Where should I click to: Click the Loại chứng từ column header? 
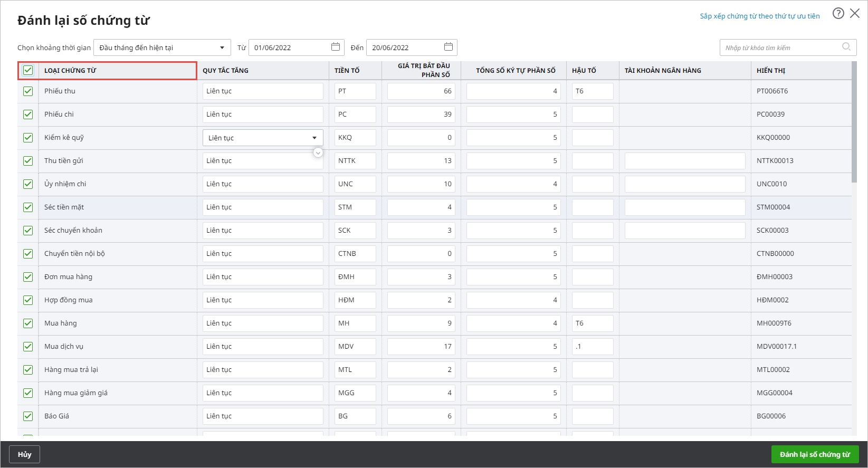pos(70,71)
